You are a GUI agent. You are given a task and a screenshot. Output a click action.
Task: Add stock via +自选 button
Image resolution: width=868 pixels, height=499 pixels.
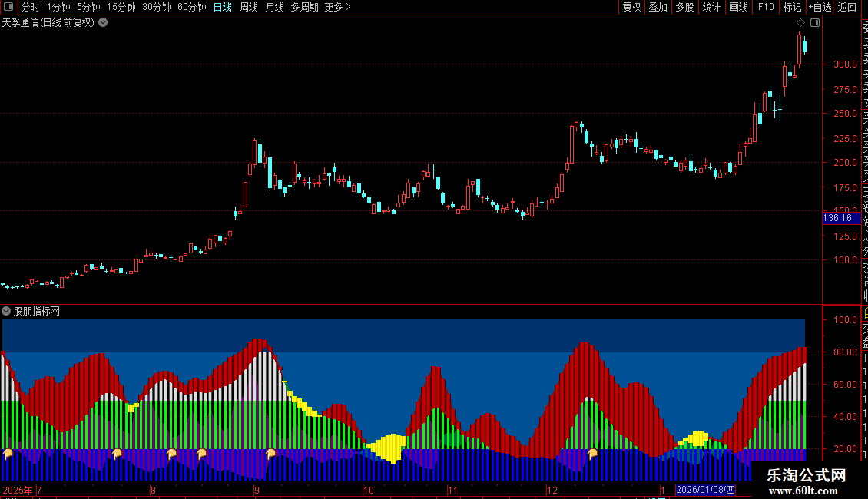(x=820, y=7)
